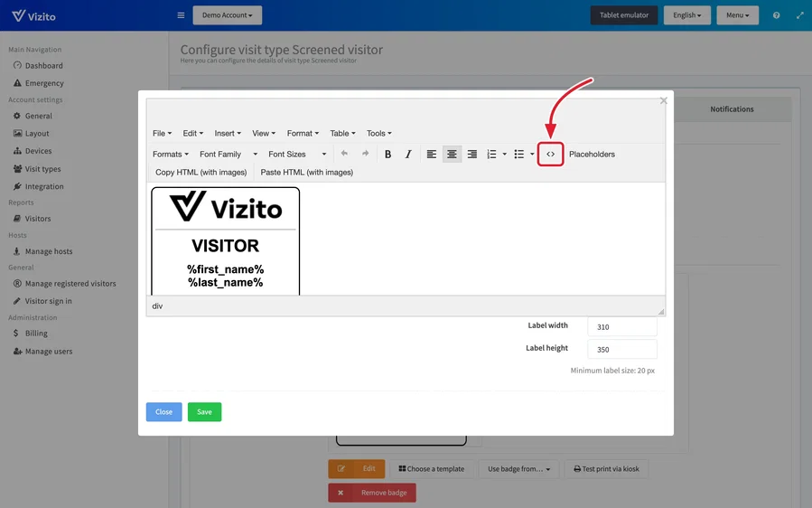Open the Tools menu in the editor
The height and width of the screenshot is (508, 812).
(x=378, y=133)
